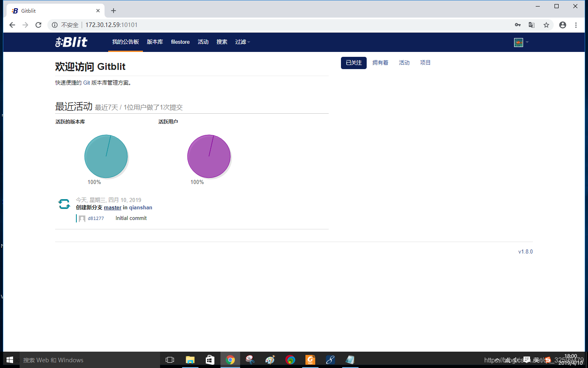
Task: Click the 活跃用户 chart label
Action: pyautogui.click(x=168, y=122)
